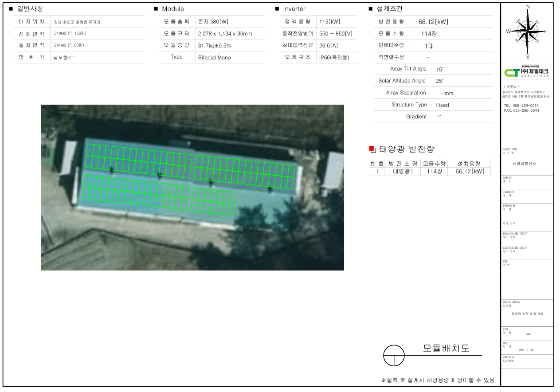The width and height of the screenshot is (560, 392).
Task: Click the 설치용량 column header
Action: pos(469,164)
